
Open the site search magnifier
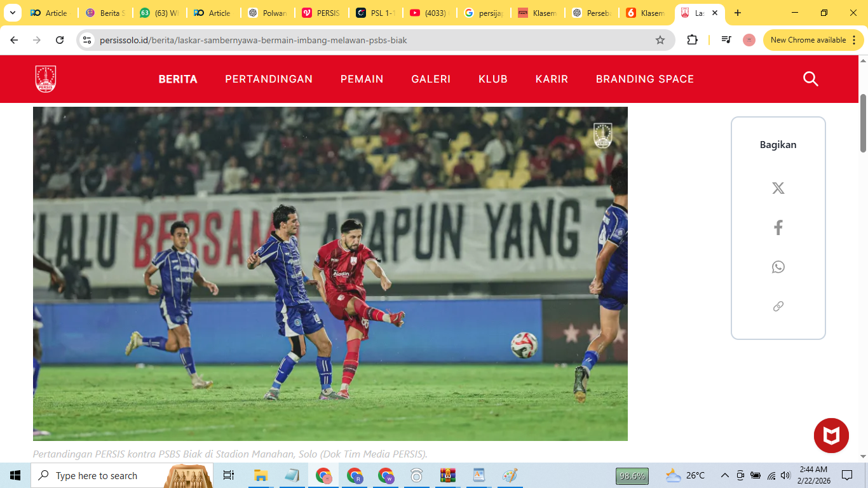(x=810, y=79)
